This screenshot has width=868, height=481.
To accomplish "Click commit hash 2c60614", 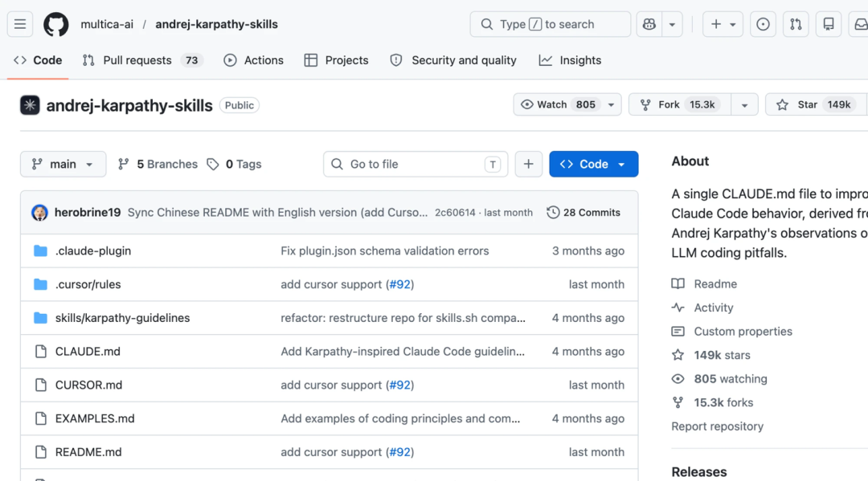I will pyautogui.click(x=455, y=212).
